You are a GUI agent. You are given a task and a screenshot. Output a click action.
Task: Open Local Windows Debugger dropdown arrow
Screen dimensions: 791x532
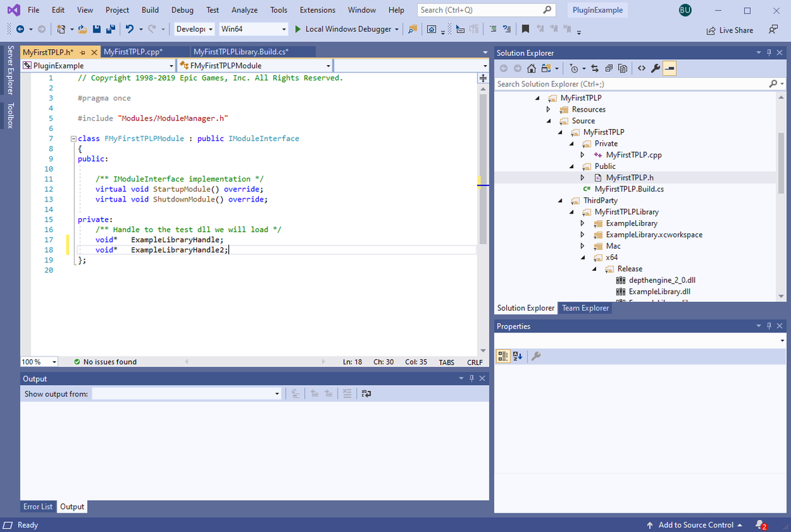coord(396,29)
